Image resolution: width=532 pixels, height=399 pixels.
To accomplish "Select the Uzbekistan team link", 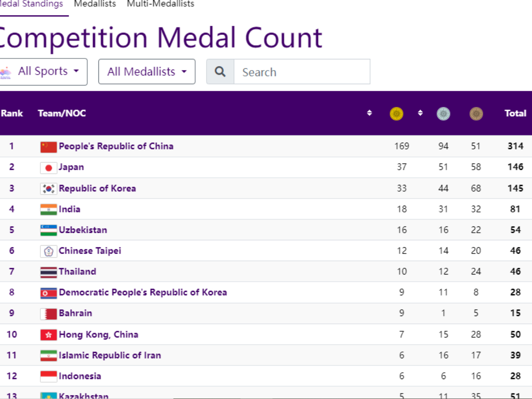I will click(x=83, y=230).
